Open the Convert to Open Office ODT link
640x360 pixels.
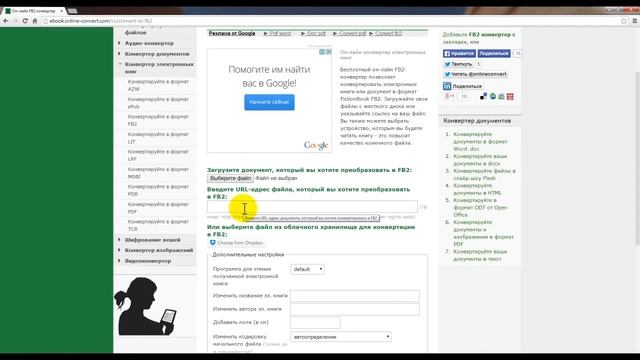[x=480, y=207]
